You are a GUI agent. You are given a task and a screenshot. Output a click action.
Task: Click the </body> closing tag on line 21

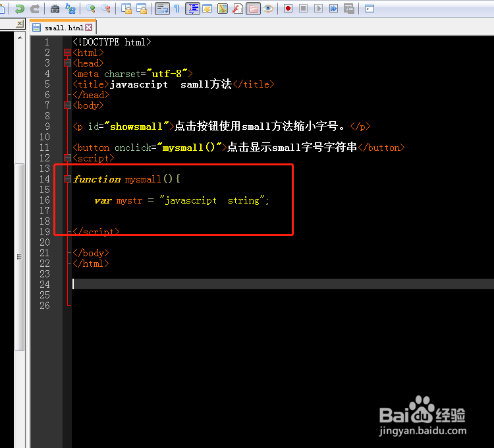coord(91,253)
